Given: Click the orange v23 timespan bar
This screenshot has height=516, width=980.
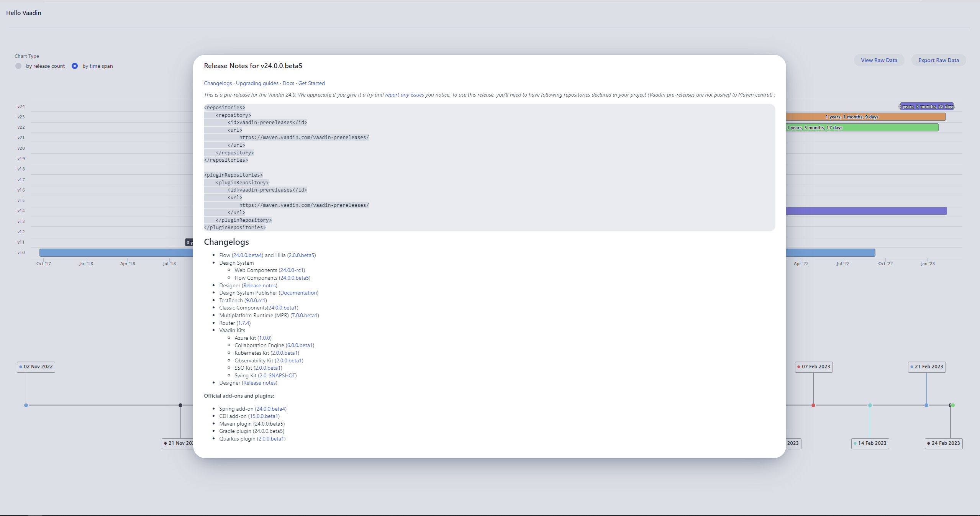Looking at the screenshot, I should pyautogui.click(x=866, y=117).
